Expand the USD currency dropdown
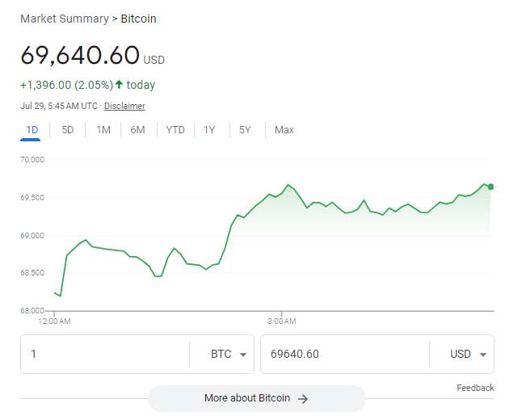 tap(469, 355)
